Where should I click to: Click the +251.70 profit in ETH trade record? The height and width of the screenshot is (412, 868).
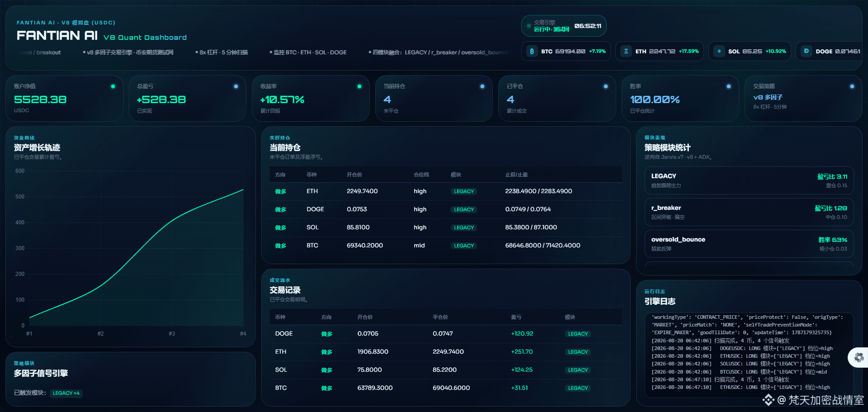[522, 352]
